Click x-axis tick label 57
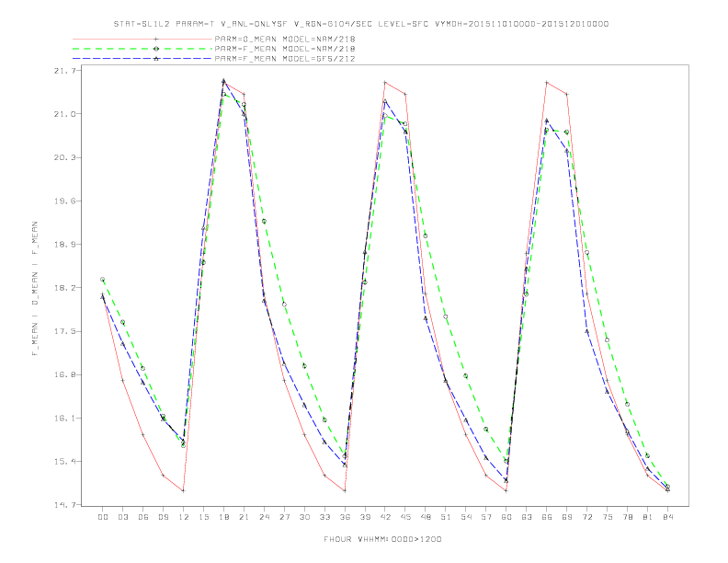This screenshot has width=728, height=563. tap(486, 517)
